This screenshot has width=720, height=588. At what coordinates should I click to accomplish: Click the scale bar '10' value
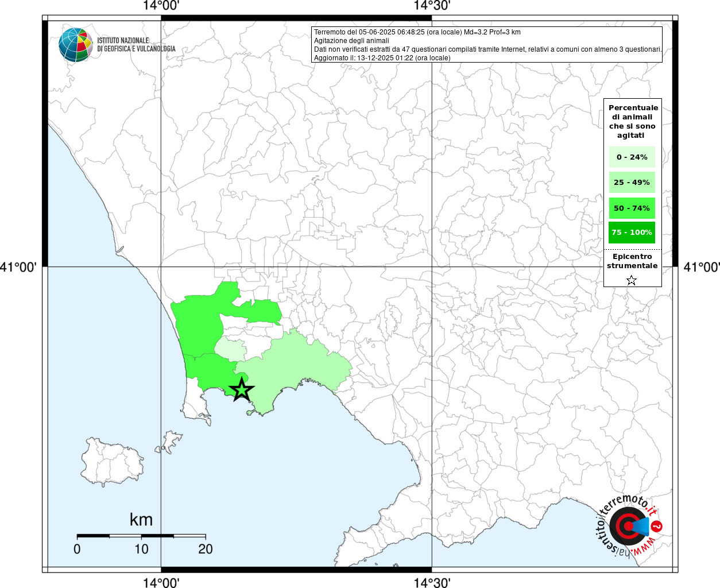141,549
